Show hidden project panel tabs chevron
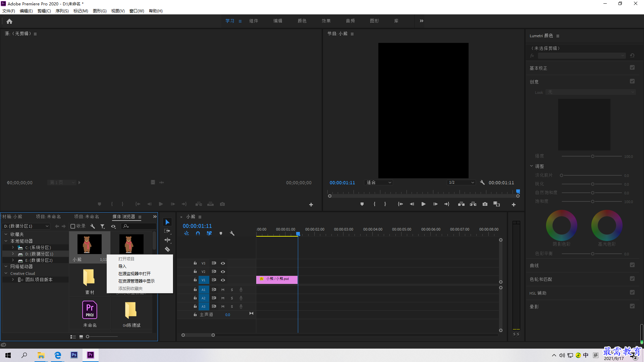Screen dimensions: 644x362 [x=155, y=217]
